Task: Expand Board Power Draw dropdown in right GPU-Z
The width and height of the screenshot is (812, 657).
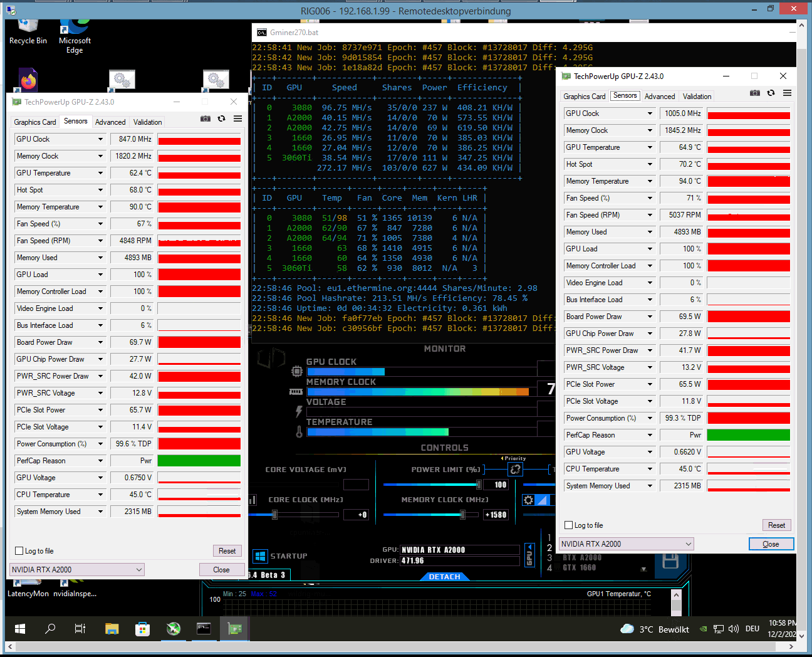Action: [650, 317]
